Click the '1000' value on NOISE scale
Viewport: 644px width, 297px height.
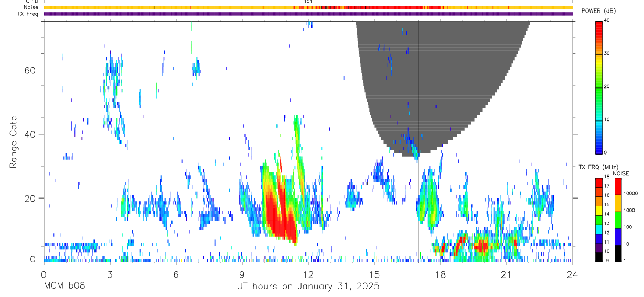point(630,210)
